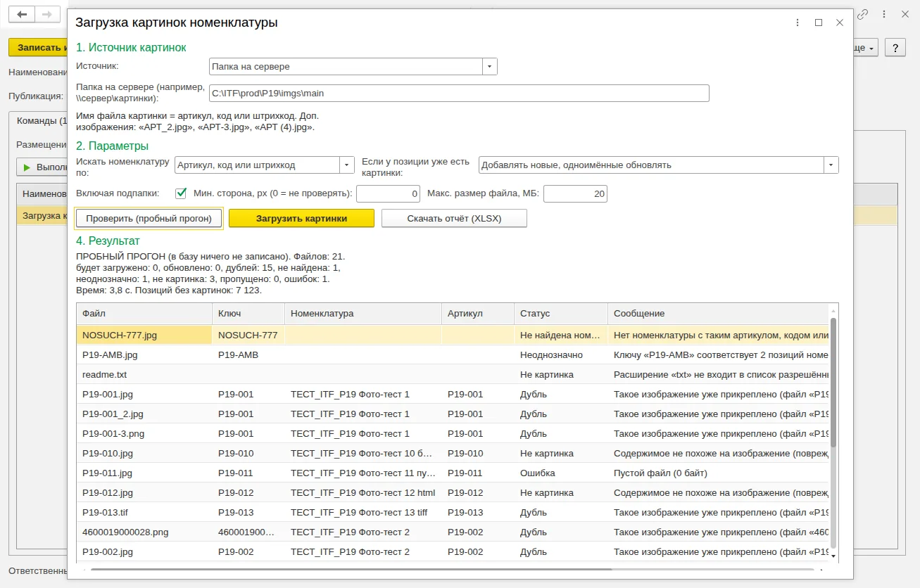Click the link icon in top bar
The height and width of the screenshot is (588, 920).
coord(862,14)
